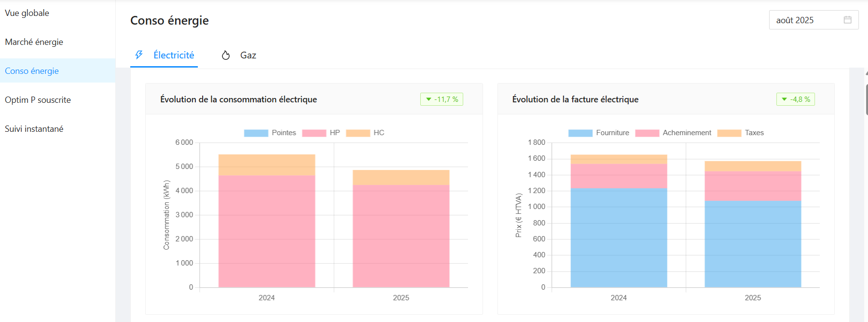Go to Marché énergie page
The width and height of the screenshot is (868, 322).
click(34, 42)
